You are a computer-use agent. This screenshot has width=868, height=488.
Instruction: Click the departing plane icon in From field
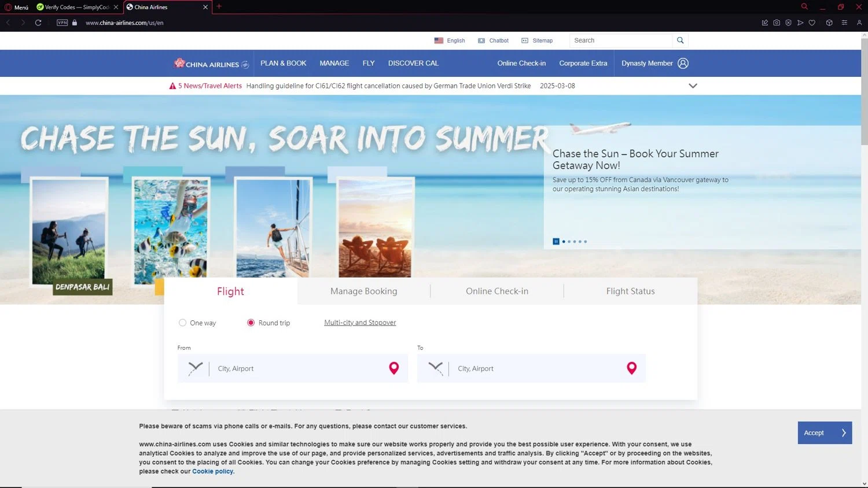click(x=196, y=368)
